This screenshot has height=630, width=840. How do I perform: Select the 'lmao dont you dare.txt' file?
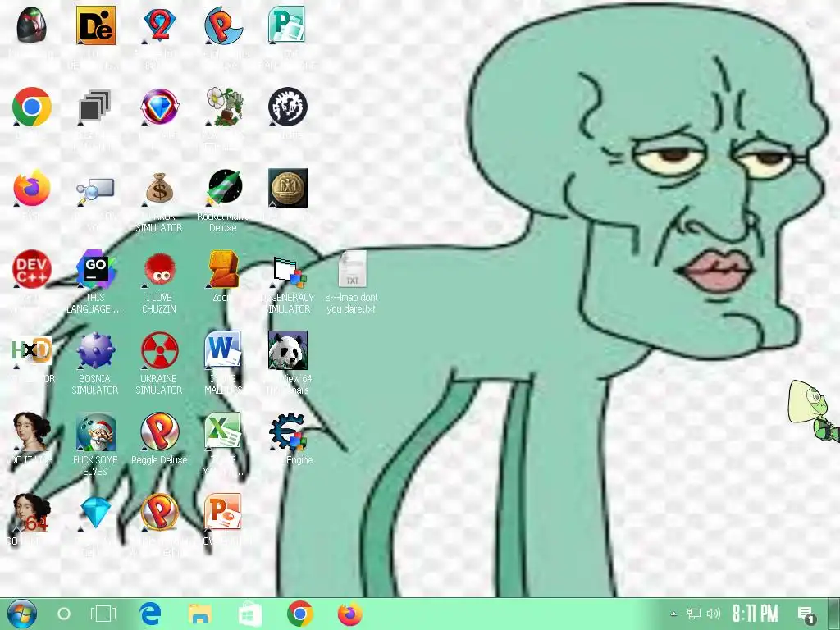(x=351, y=269)
